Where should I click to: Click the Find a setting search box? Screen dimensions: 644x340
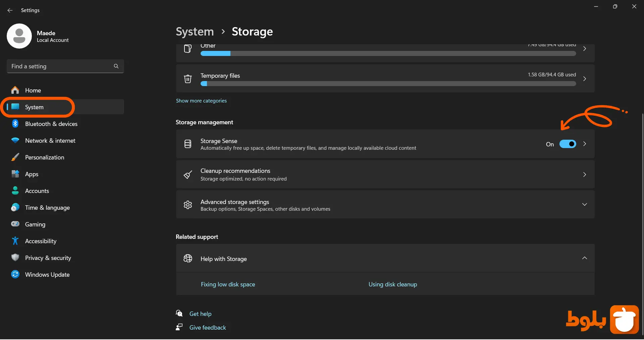(60, 66)
